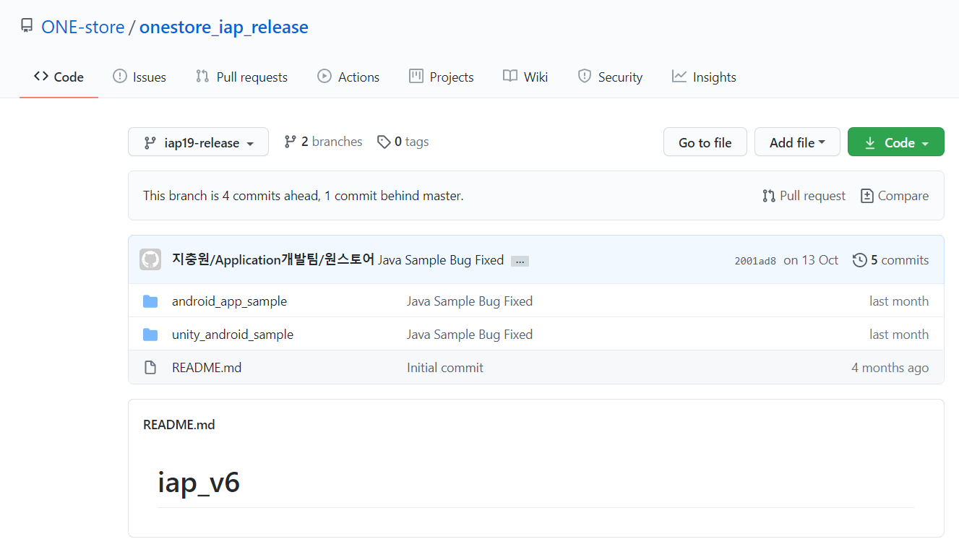Open the ONE-store owner link
959x560 pixels.
point(82,27)
